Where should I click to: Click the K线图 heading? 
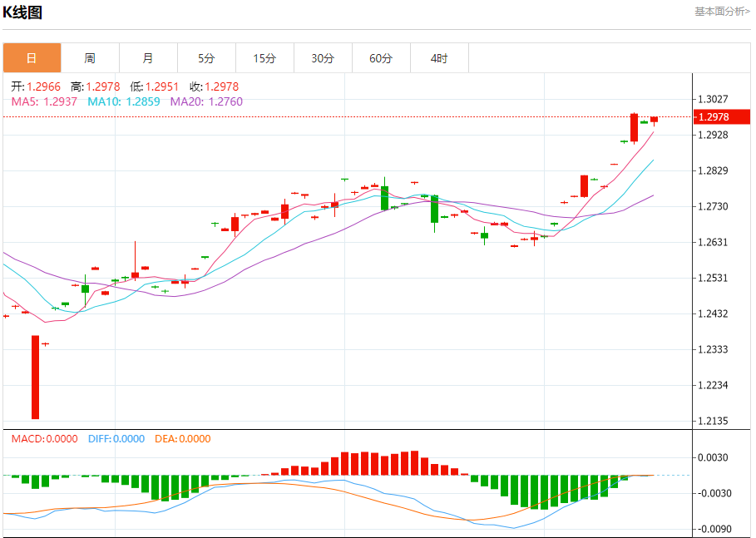pyautogui.click(x=22, y=12)
